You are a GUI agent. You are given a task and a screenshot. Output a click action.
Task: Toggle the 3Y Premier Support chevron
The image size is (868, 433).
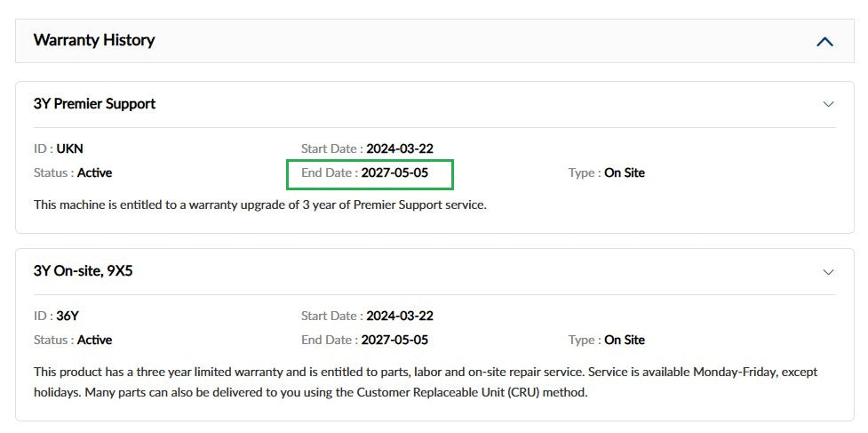[x=828, y=104]
